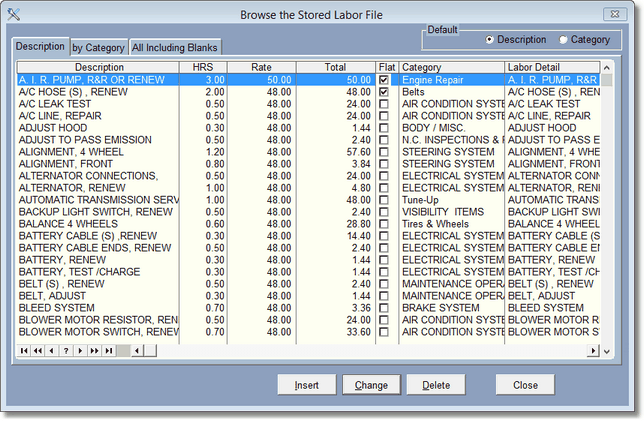This screenshot has width=644, height=421.
Task: Go forward one page of records
Action: tap(94, 350)
